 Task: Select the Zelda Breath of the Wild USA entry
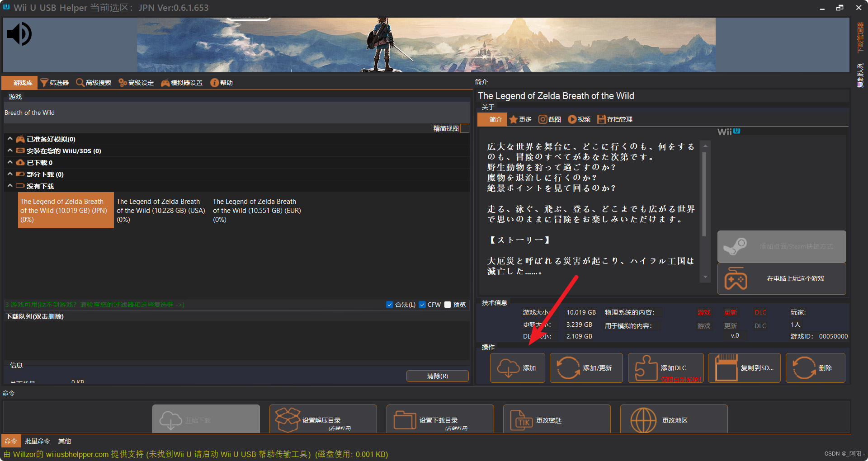tap(161, 210)
